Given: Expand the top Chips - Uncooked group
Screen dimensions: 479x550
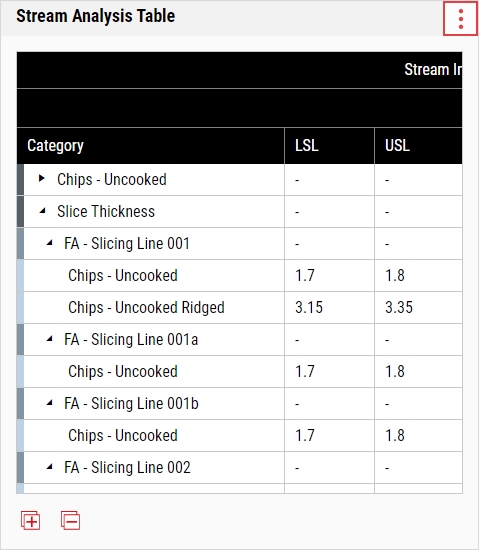Looking at the screenshot, I should click(42, 179).
